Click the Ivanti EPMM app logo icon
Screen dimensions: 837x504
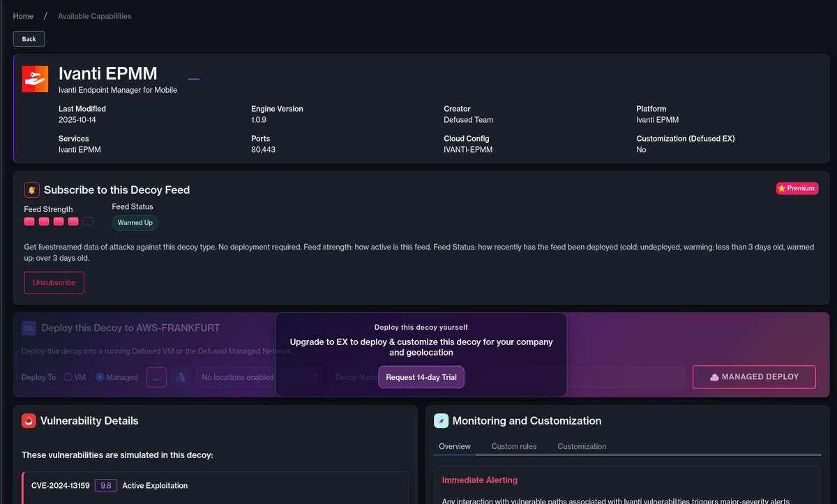point(35,78)
